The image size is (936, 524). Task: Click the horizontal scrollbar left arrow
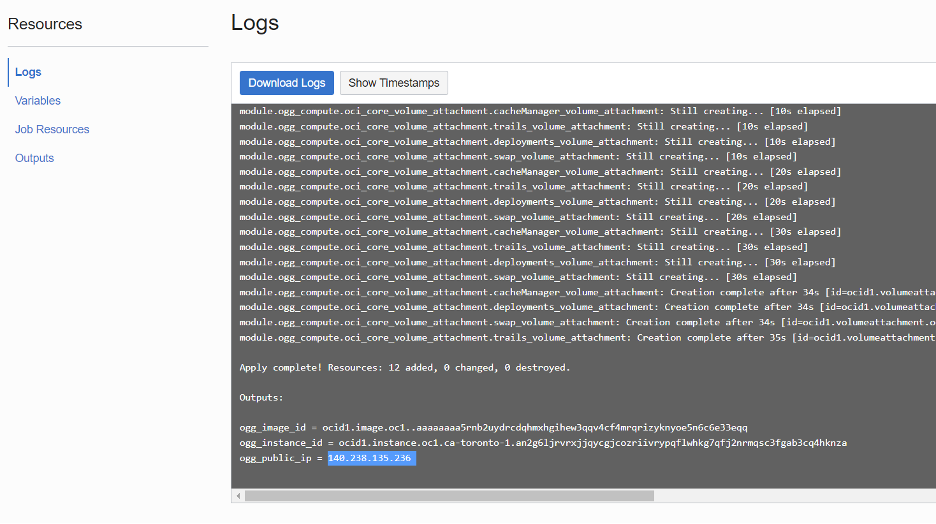238,496
